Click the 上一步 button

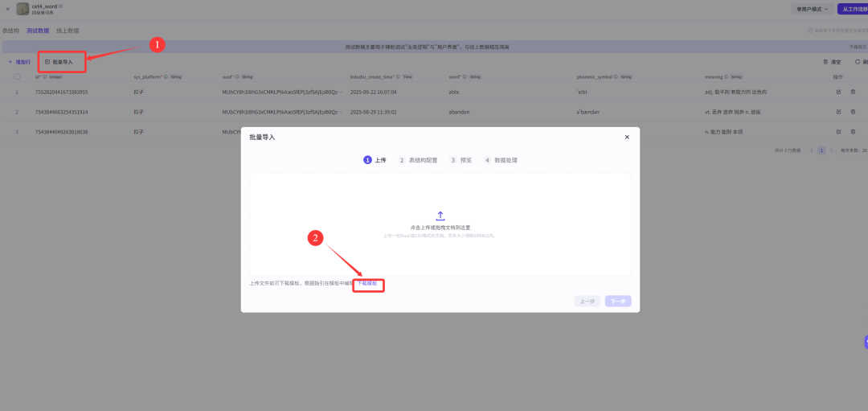tap(588, 302)
